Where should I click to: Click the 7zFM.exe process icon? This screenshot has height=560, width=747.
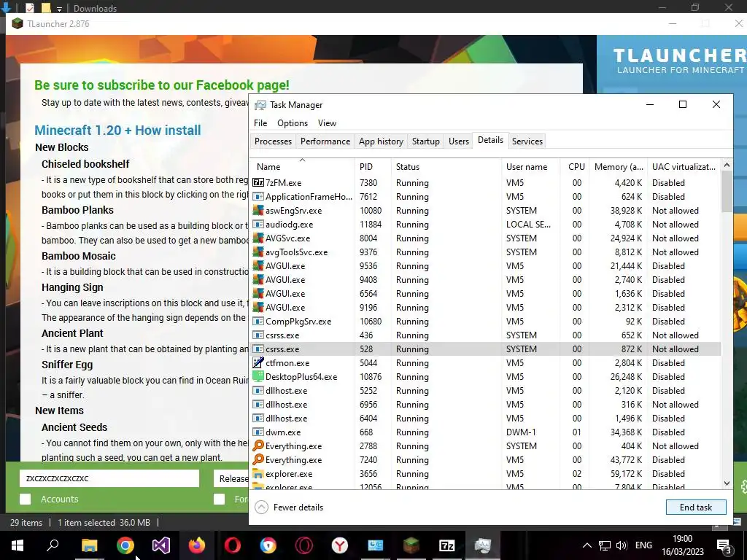click(258, 183)
